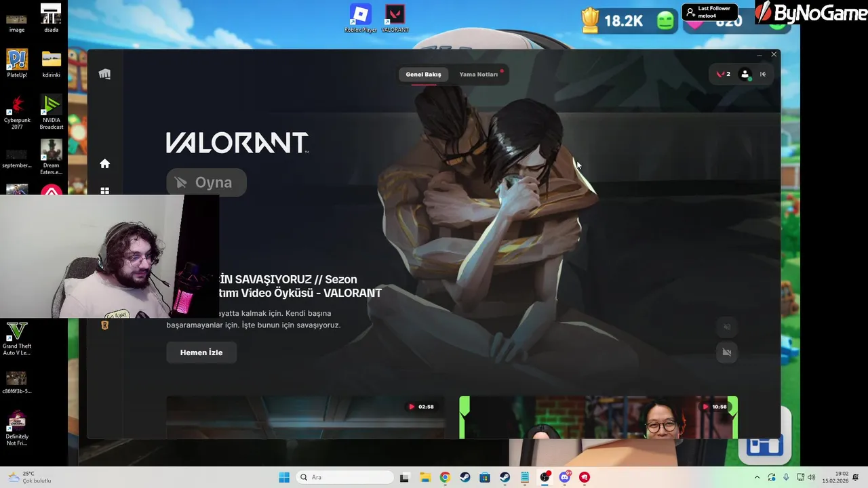The height and width of the screenshot is (488, 868).
Task: Open Task View on the taskbar
Action: point(405,477)
